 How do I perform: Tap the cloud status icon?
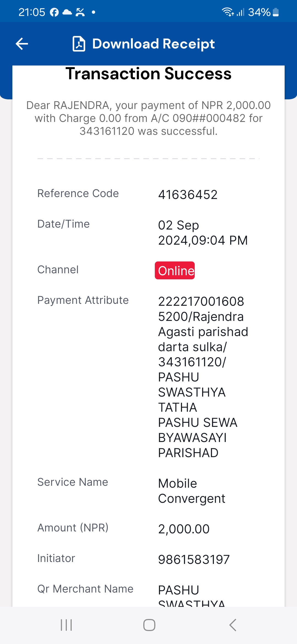tap(67, 12)
